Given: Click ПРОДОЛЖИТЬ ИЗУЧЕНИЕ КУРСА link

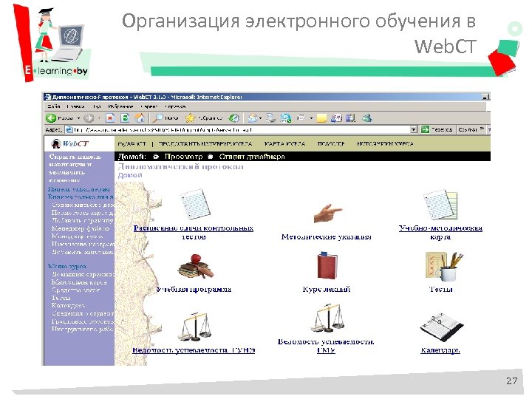Looking at the screenshot, I should click(205, 144).
